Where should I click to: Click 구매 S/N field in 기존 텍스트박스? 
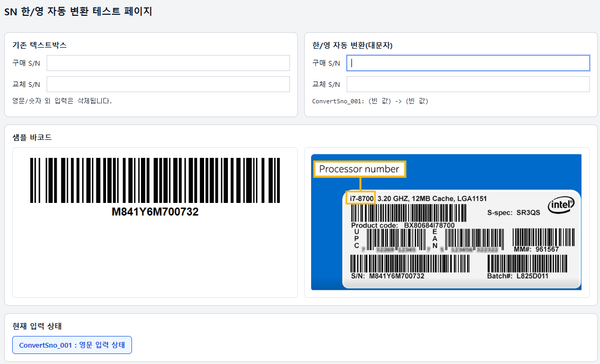[168, 63]
